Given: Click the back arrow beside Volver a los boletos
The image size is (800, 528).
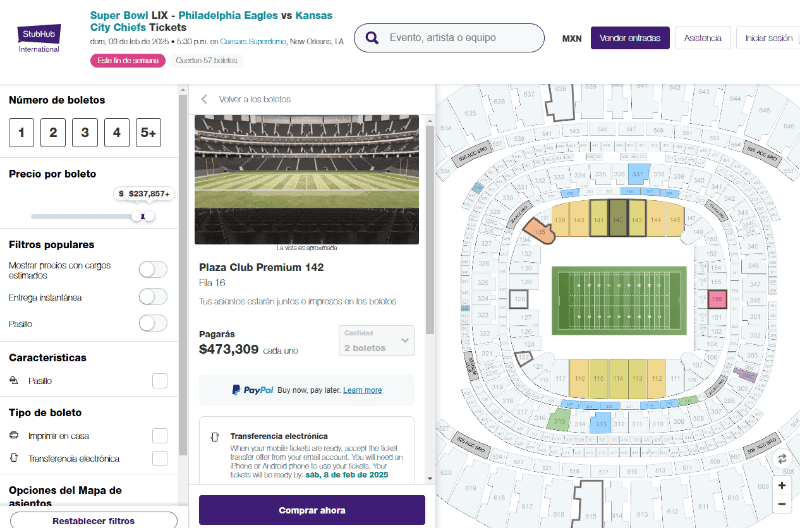Looking at the screenshot, I should [204, 99].
